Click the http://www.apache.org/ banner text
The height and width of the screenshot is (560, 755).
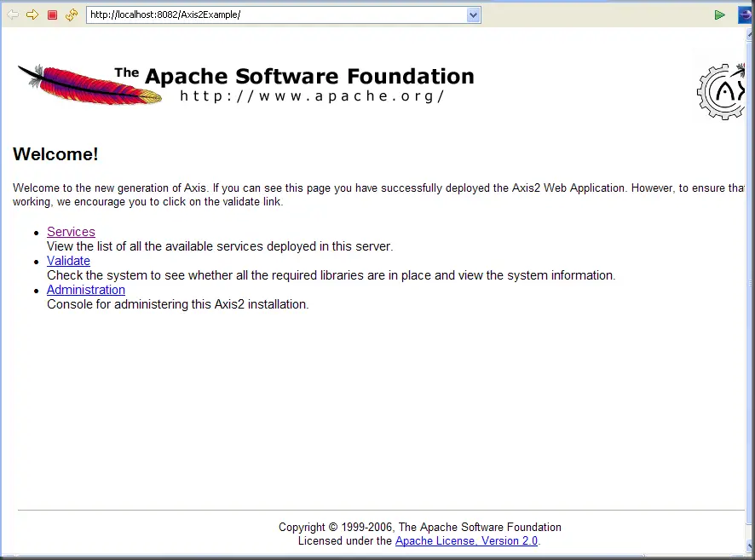(312, 96)
